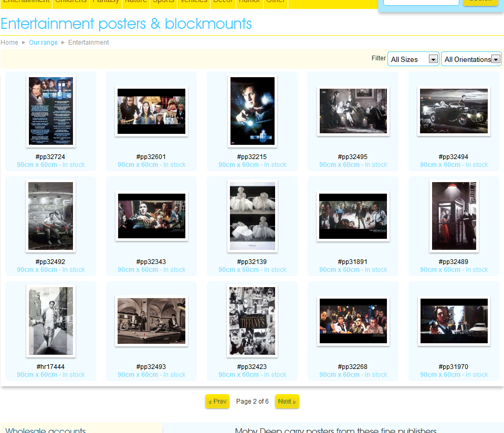This screenshot has height=433, width=504.
Task: Open poster thumbnail #pp31891
Action: pos(353,216)
